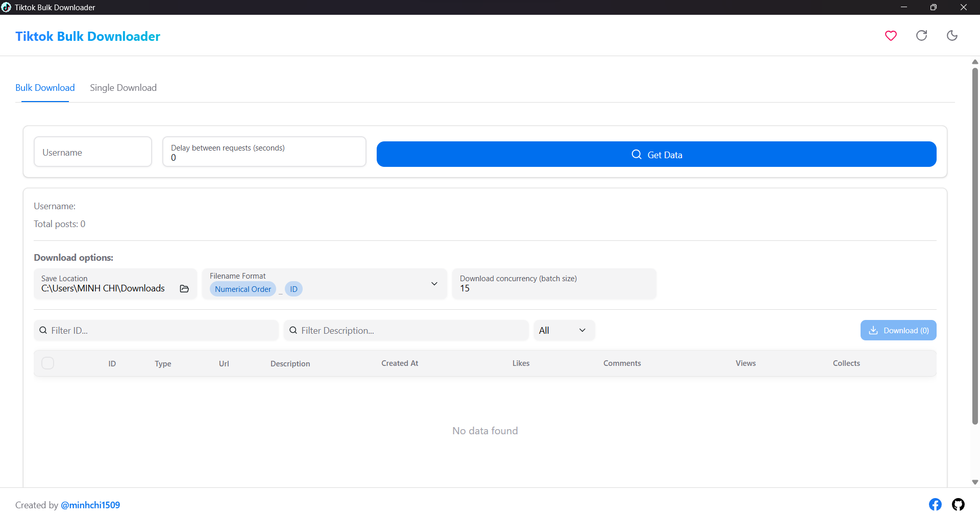Switch to the Bulk Download tab
980x520 pixels.
pos(45,88)
